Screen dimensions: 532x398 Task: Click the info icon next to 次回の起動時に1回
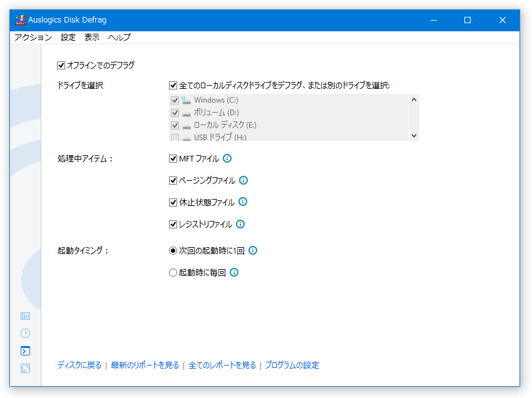(253, 250)
